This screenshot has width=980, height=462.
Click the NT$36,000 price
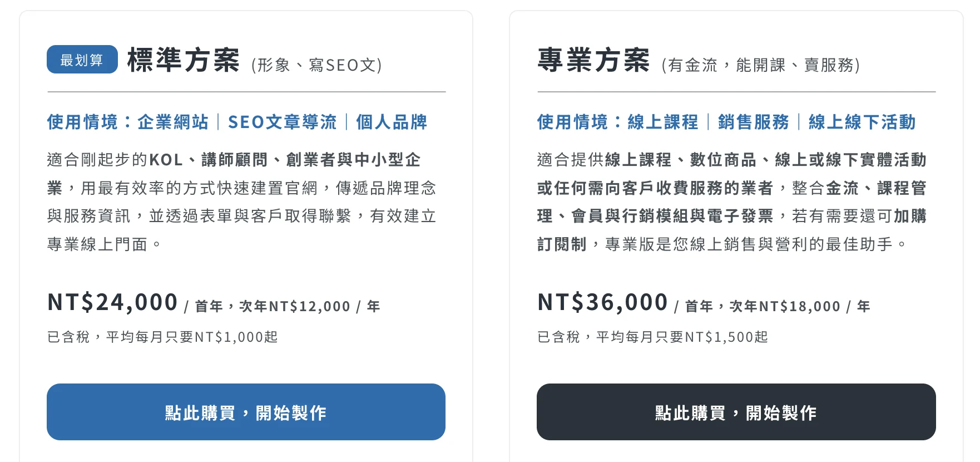coord(602,302)
